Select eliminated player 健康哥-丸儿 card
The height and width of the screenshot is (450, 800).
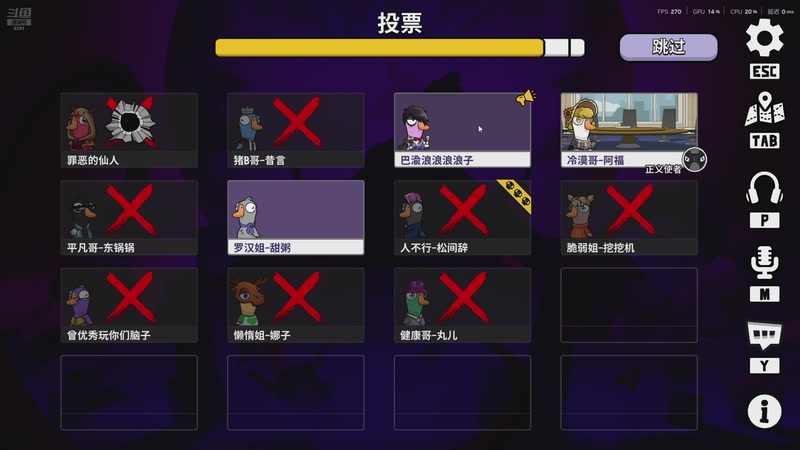click(462, 305)
